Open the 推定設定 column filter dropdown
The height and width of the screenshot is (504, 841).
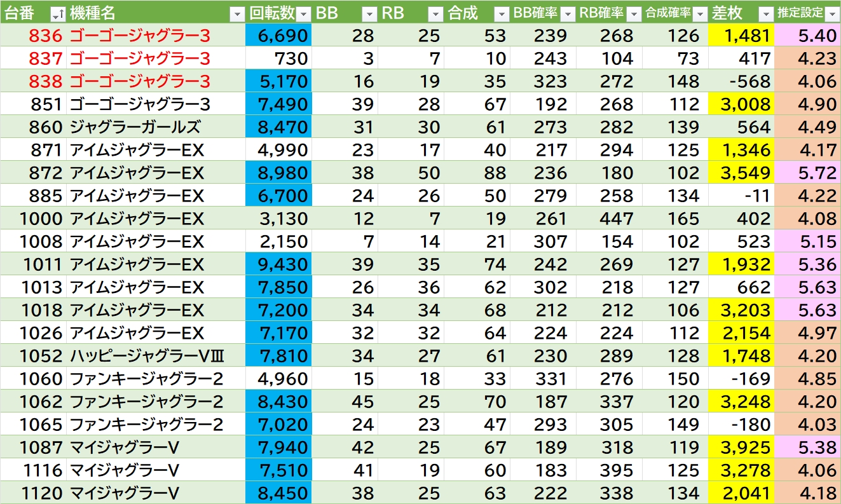[x=832, y=13]
